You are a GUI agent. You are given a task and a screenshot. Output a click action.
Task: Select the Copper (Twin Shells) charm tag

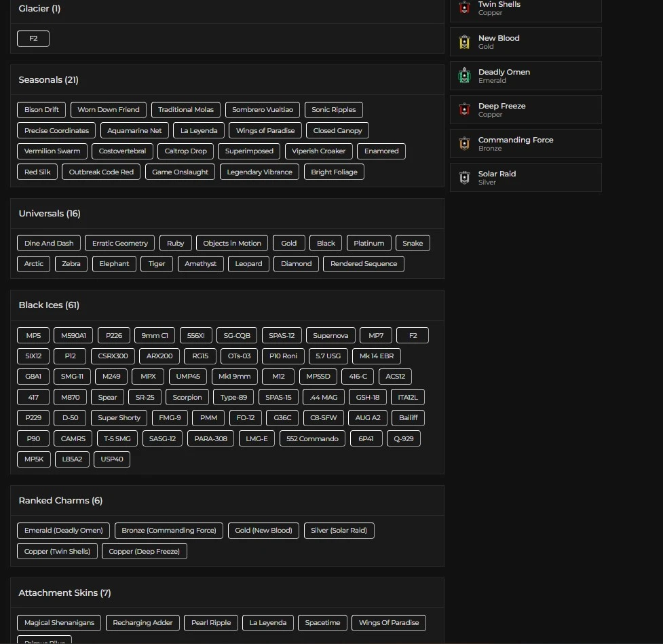pyautogui.click(x=57, y=552)
